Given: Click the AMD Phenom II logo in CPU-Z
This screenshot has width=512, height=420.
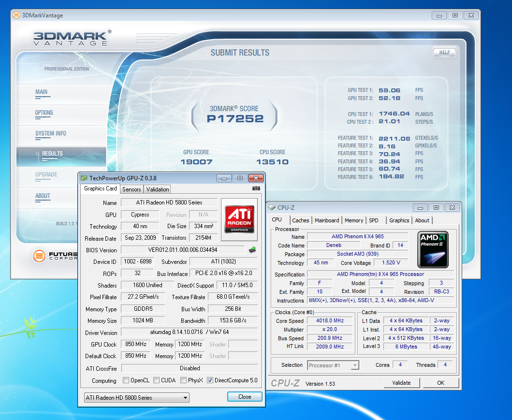Looking at the screenshot, I should coord(433,249).
